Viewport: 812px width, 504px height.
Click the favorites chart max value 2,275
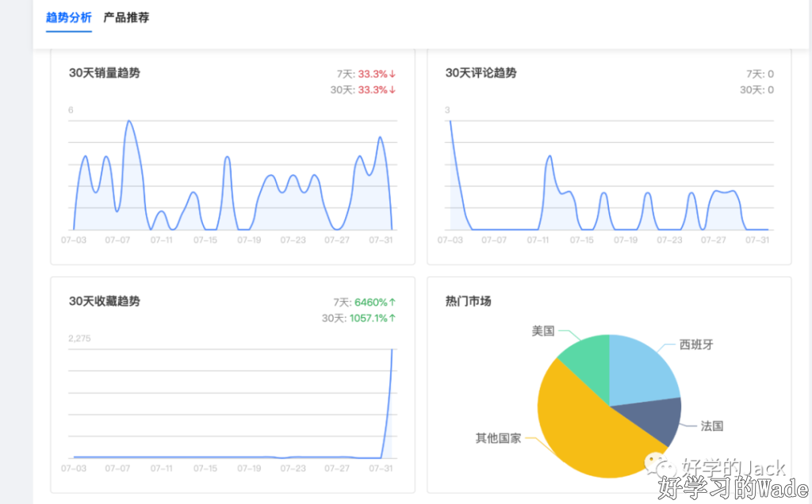[79, 338]
